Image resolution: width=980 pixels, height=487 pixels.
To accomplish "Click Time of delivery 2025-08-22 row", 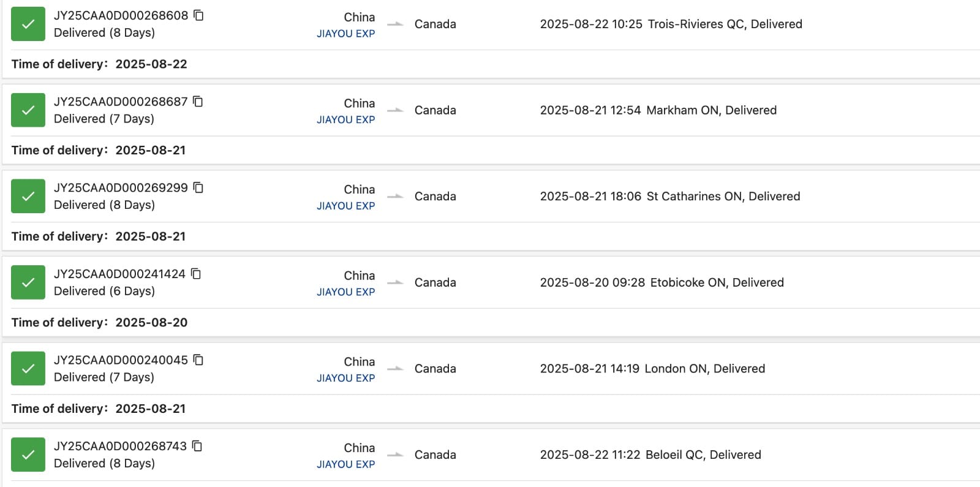I will 99,64.
